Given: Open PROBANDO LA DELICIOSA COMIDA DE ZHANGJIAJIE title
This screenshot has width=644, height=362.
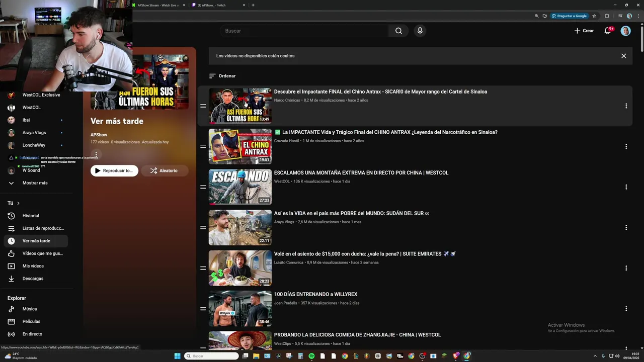Looking at the screenshot, I should click(357, 335).
